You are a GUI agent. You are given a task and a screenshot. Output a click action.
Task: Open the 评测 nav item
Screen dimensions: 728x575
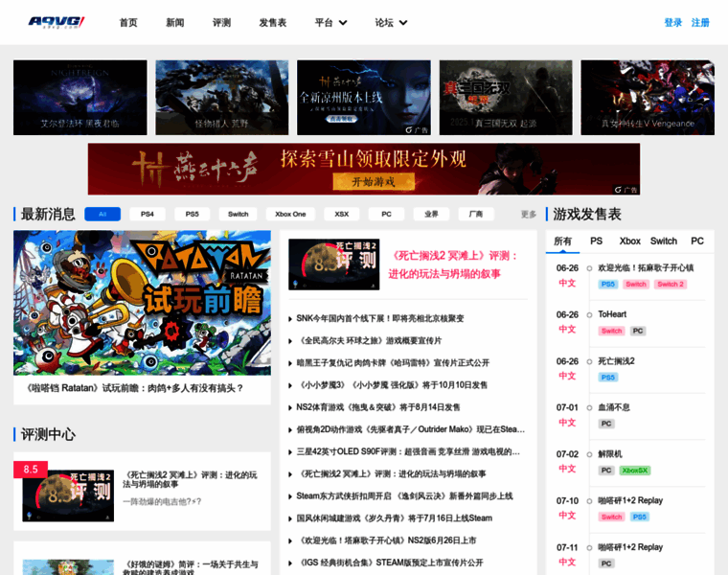coord(221,23)
